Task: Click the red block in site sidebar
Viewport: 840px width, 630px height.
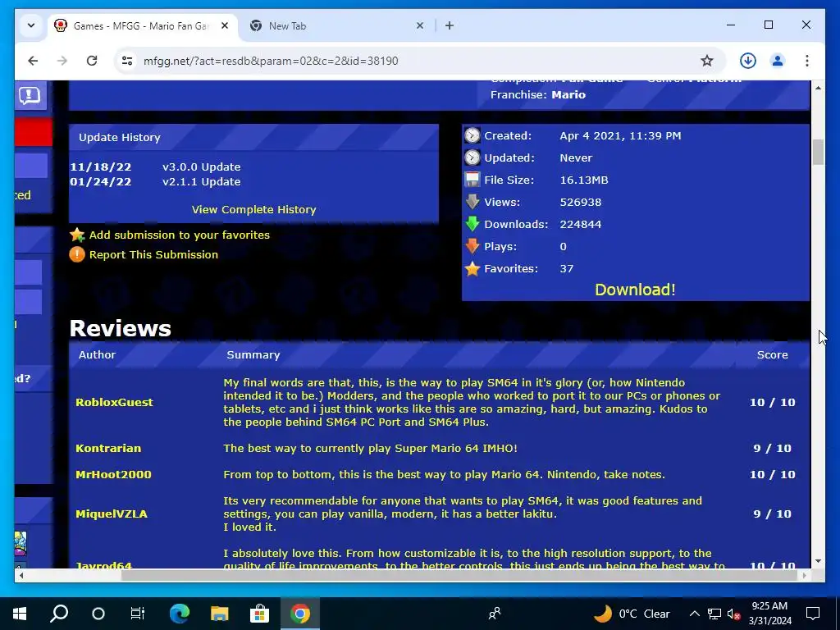Action: 34,132
